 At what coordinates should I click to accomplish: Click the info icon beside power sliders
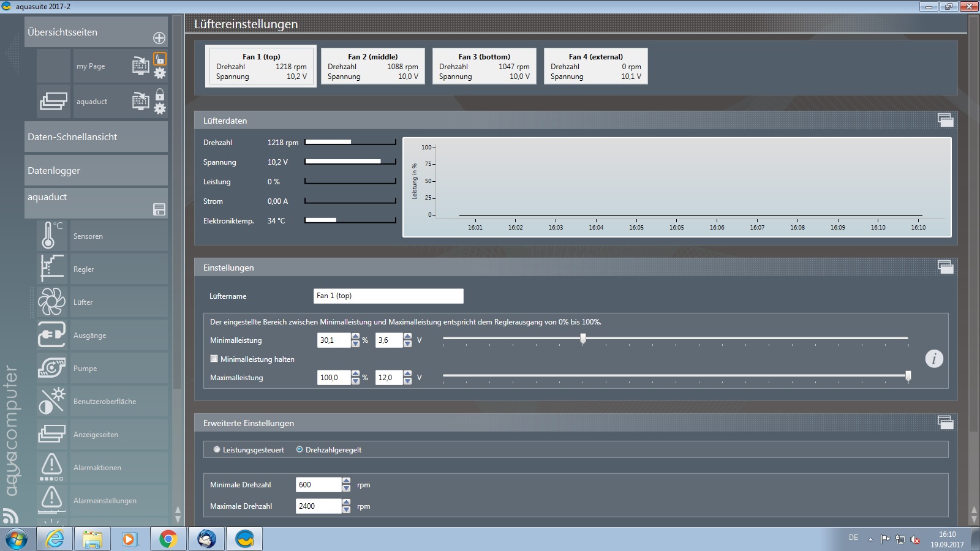(x=933, y=359)
